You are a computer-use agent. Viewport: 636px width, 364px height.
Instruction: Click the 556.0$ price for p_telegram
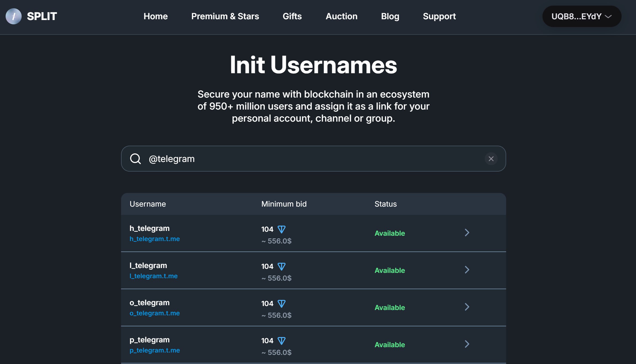276,353
